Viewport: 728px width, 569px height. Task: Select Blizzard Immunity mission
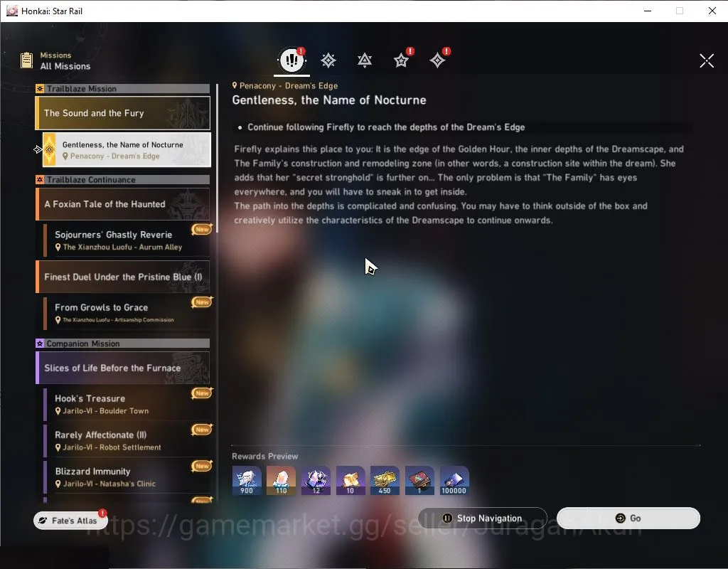pyautogui.click(x=127, y=477)
